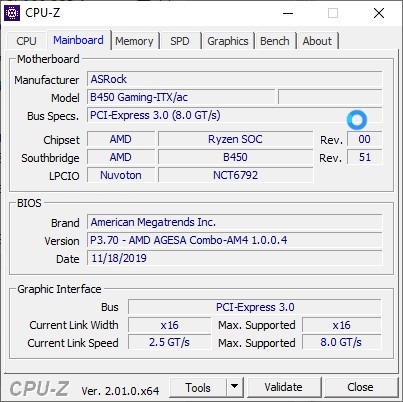This screenshot has height=402, width=403.
Task: Show the About tab
Action: point(317,41)
